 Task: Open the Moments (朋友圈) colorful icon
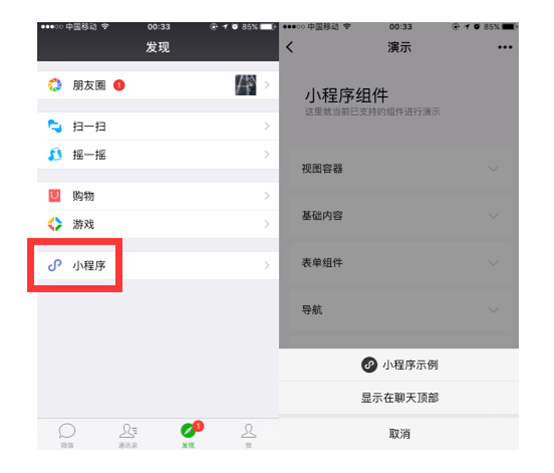click(55, 85)
